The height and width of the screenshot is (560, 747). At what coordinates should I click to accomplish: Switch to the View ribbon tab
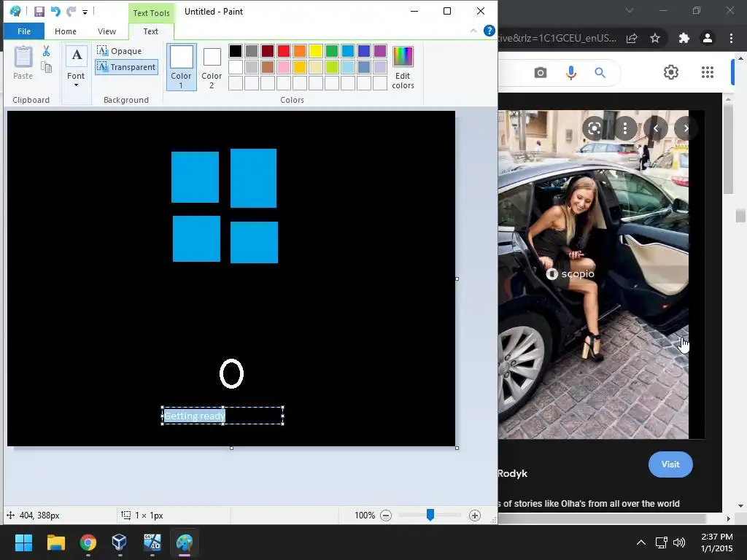coord(107,31)
